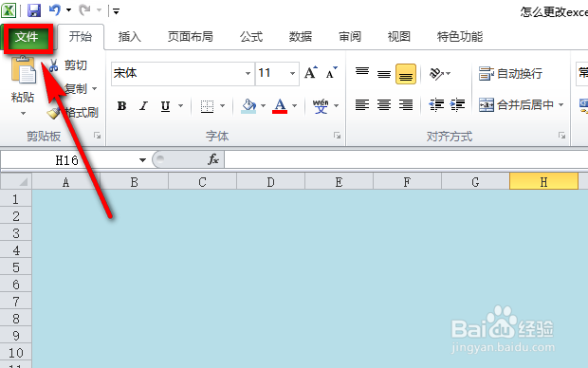Click the Save icon in quick access toolbar

pyautogui.click(x=34, y=10)
